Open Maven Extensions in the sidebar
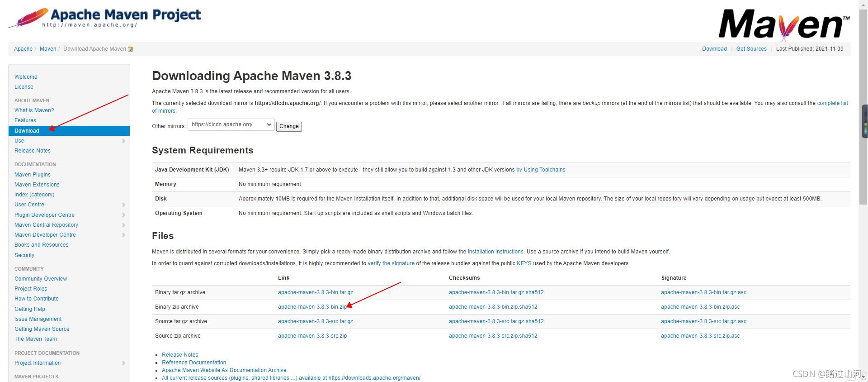868x382 pixels. tap(37, 185)
